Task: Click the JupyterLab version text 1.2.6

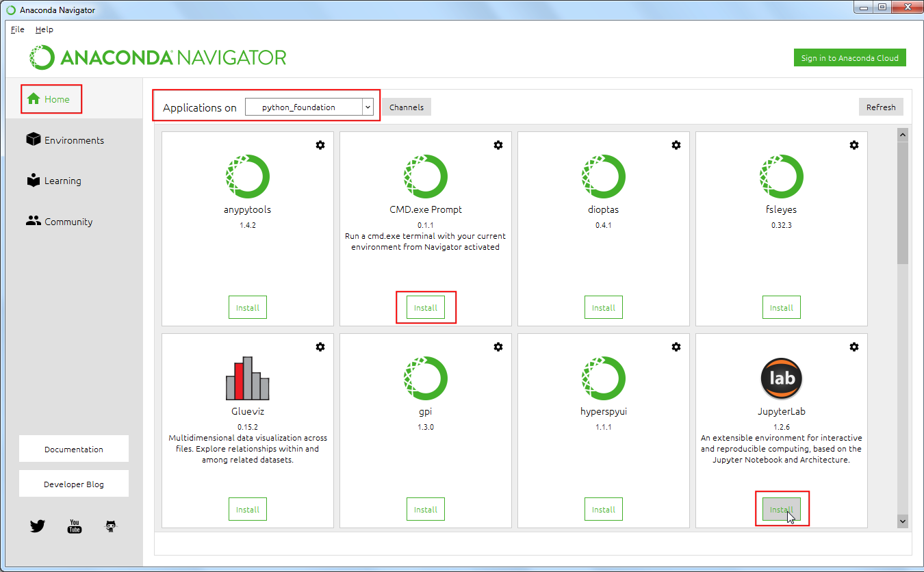Action: [x=782, y=426]
